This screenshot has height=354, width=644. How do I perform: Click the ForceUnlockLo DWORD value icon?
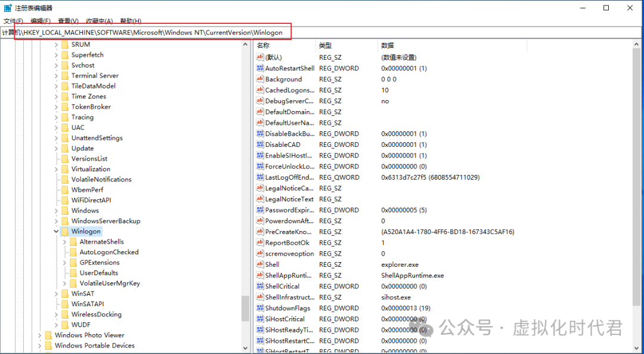[259, 166]
